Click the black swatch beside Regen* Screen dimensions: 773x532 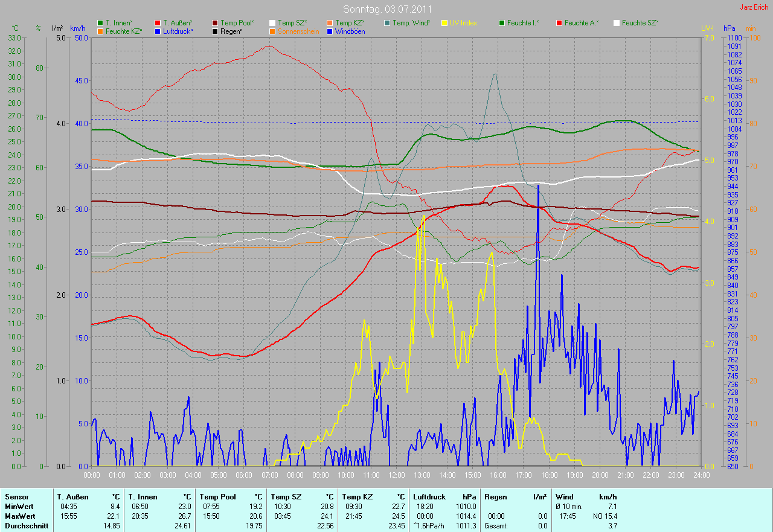pos(216,31)
